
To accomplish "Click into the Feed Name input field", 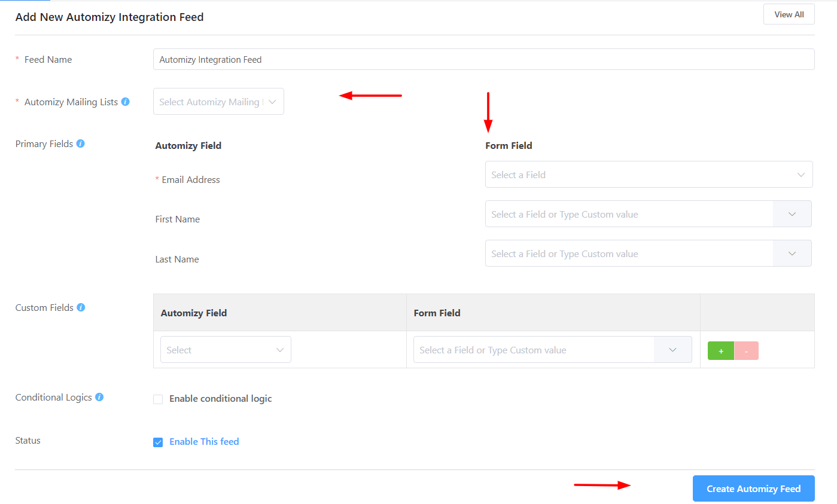I will [x=483, y=59].
